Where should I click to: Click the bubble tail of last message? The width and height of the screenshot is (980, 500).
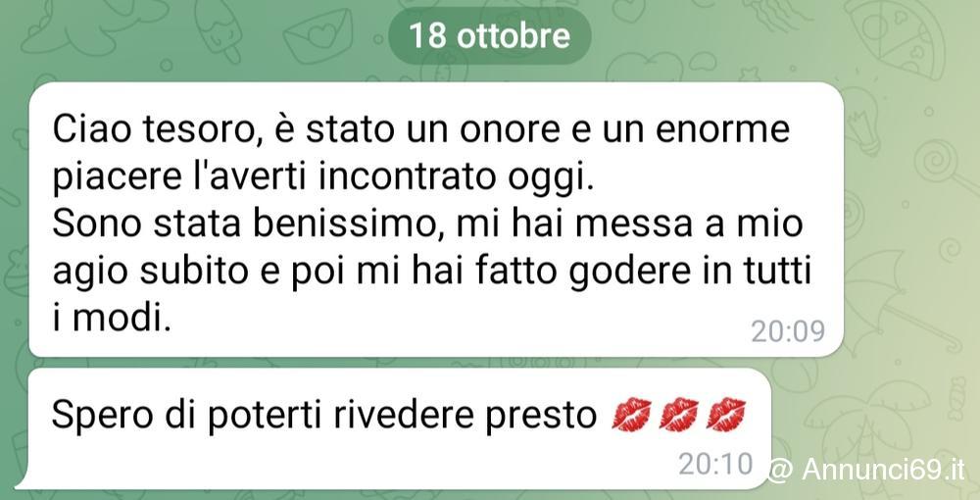pos(23,480)
